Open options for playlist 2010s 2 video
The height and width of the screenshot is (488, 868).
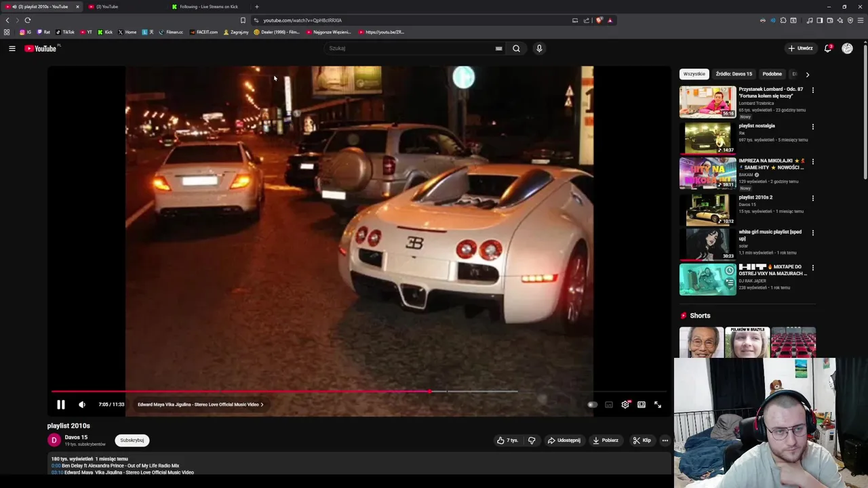812,199
